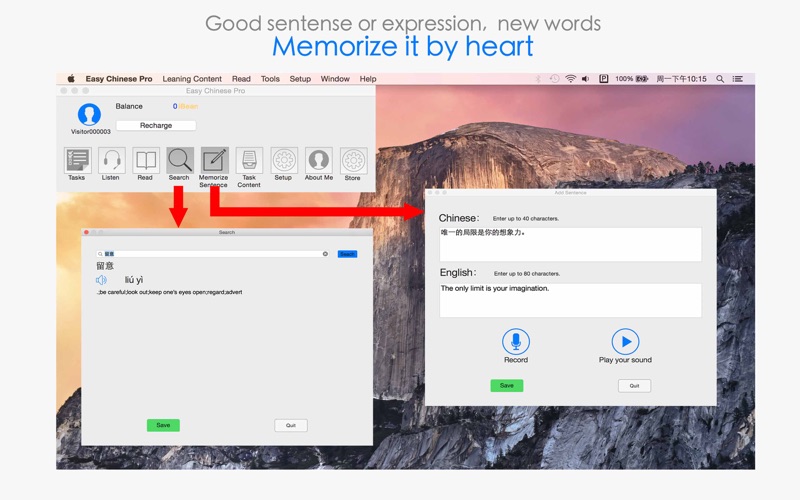Open the Listen headphones icon

(x=111, y=160)
